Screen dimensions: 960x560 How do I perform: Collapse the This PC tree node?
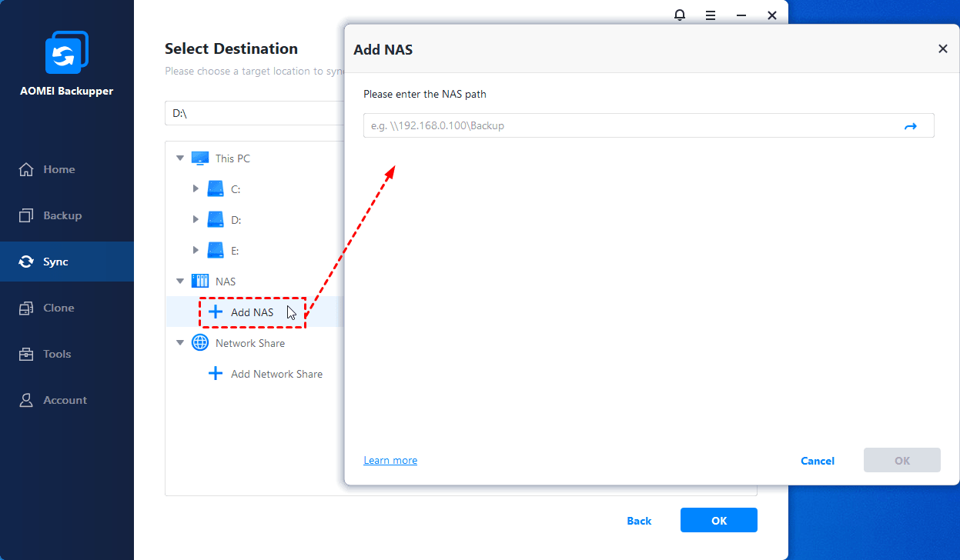point(180,158)
